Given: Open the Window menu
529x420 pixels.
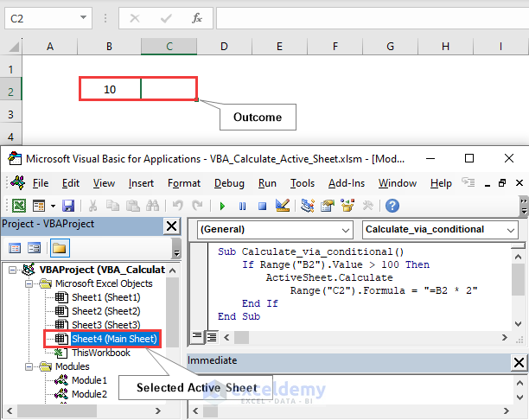Looking at the screenshot, I should point(398,183).
